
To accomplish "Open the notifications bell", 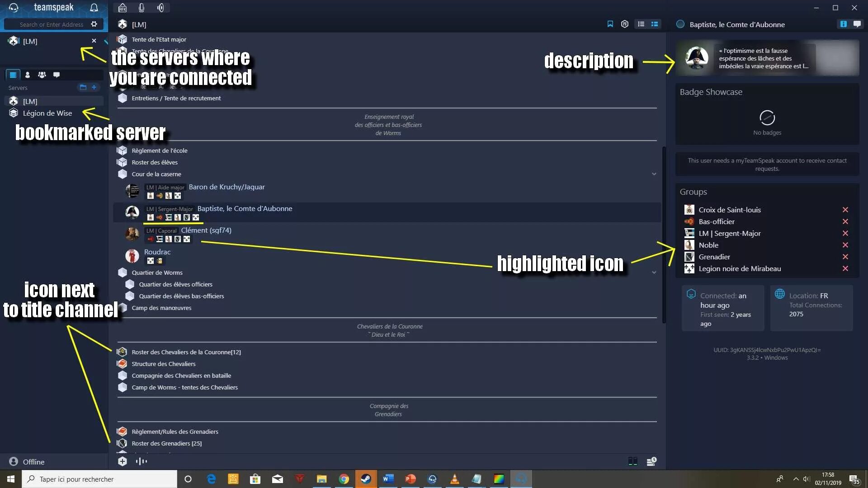I will tap(94, 8).
